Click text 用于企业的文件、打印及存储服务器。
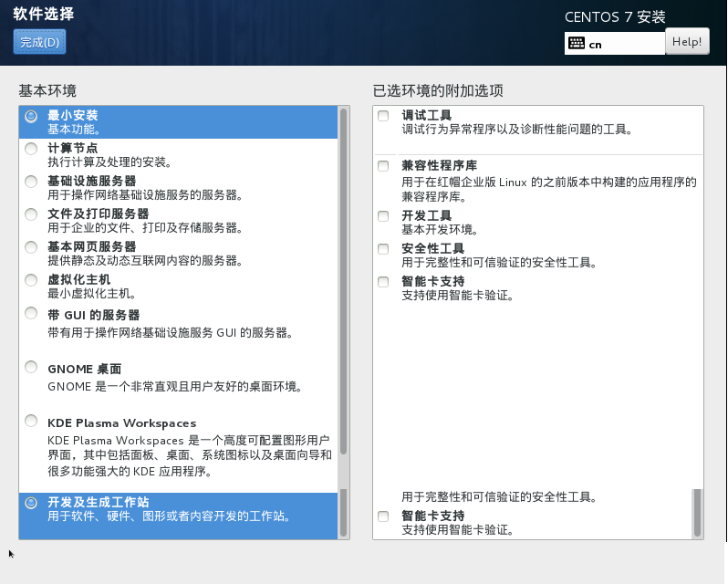This screenshot has width=728, height=584. 146,228
